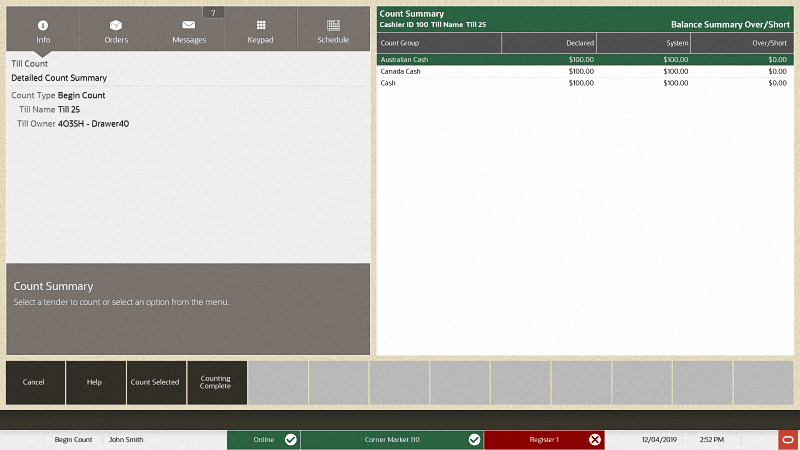
Task: Click the Orders box icon
Action: 116,25
